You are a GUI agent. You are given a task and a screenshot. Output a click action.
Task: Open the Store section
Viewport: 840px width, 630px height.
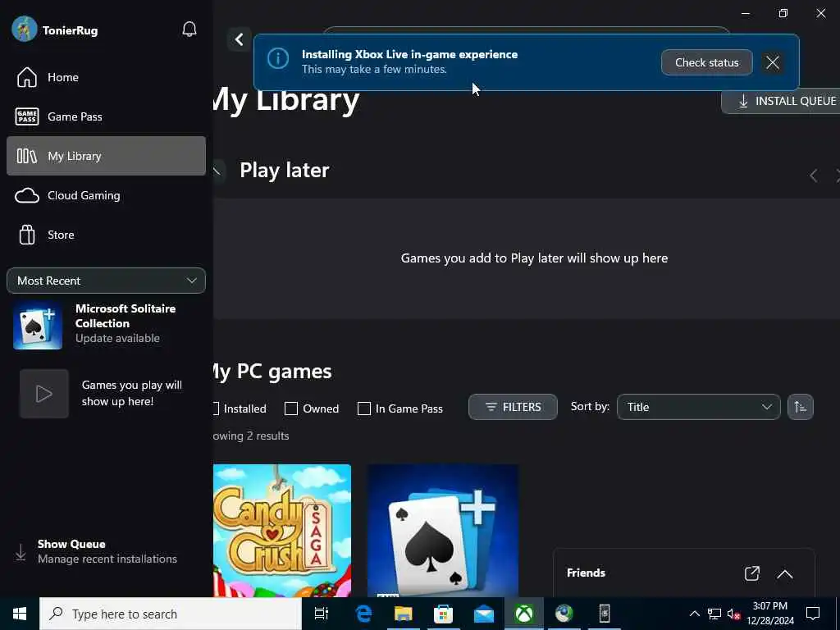coord(106,235)
